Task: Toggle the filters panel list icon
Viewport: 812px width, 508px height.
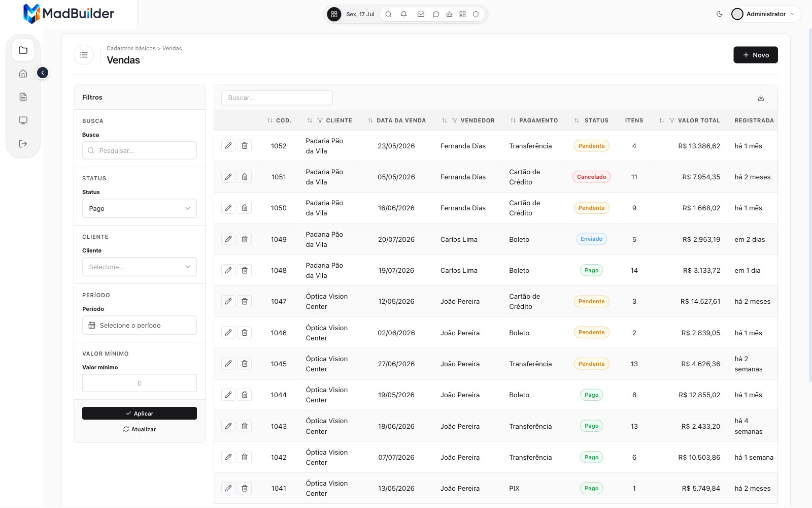Action: (x=84, y=55)
